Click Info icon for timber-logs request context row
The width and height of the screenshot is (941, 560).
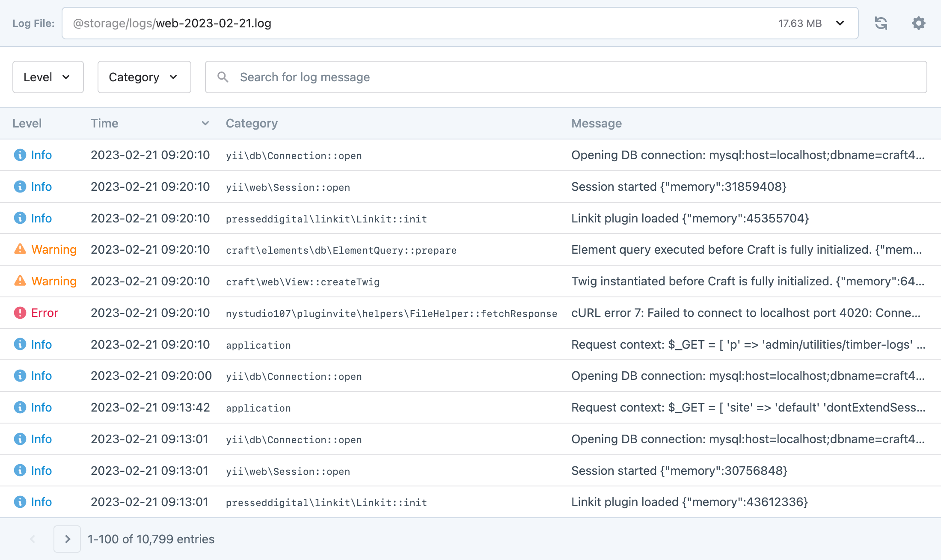coord(20,344)
